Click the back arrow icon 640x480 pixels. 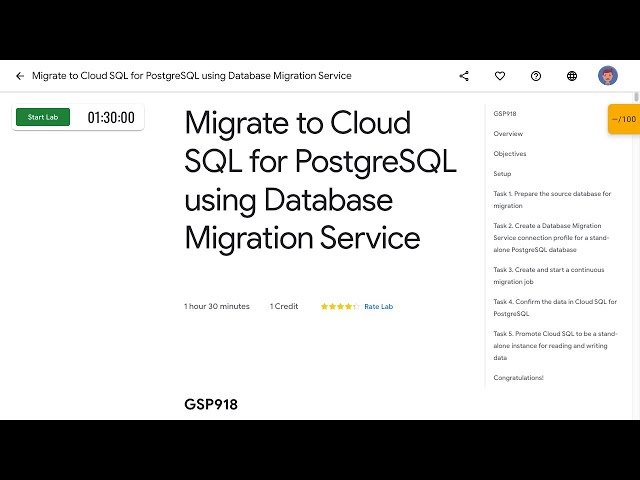point(20,76)
